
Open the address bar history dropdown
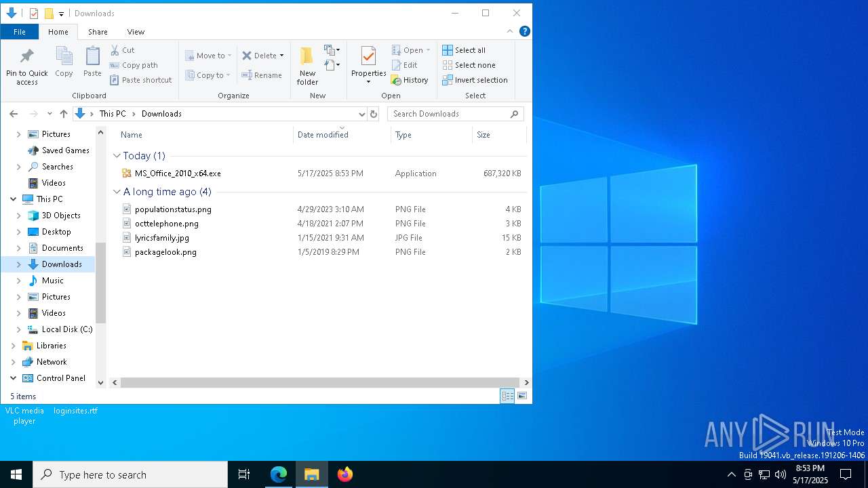coord(361,114)
